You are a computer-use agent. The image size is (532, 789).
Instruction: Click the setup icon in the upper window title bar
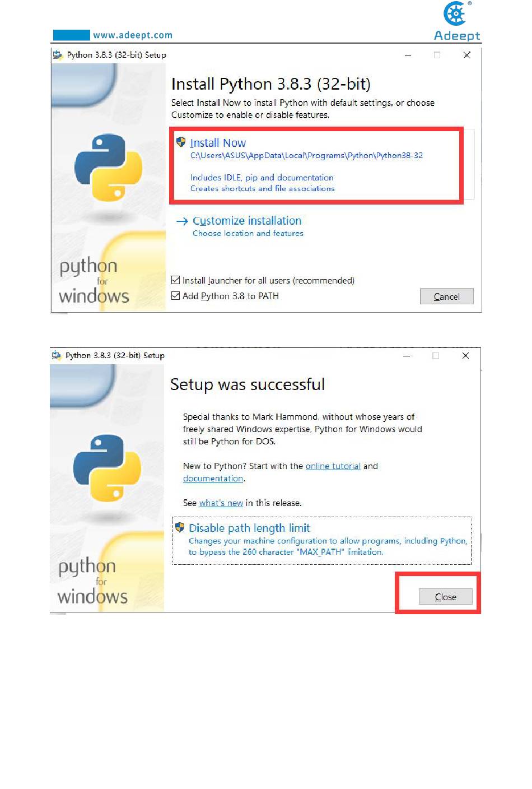click(x=58, y=55)
